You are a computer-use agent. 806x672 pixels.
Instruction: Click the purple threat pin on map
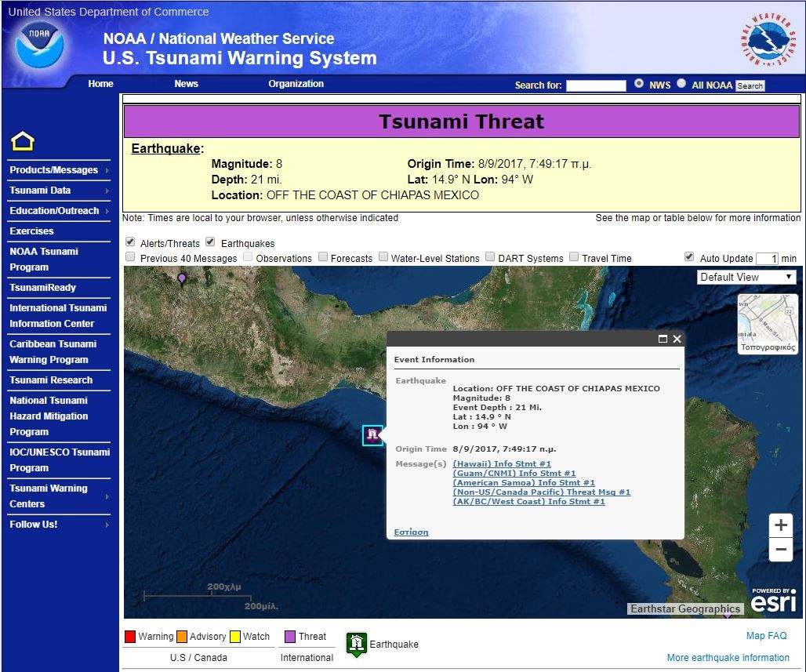click(x=182, y=278)
